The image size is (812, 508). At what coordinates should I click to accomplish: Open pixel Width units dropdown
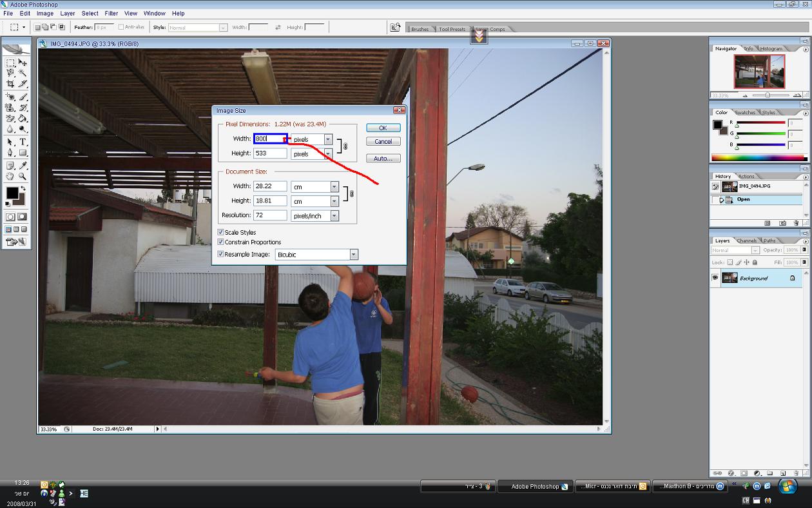coord(328,139)
